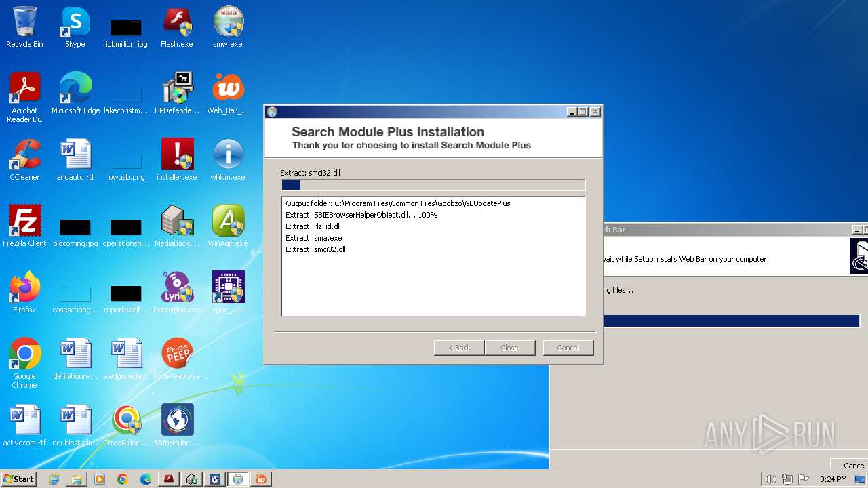Click the extraction progress bar in installer

point(433,185)
